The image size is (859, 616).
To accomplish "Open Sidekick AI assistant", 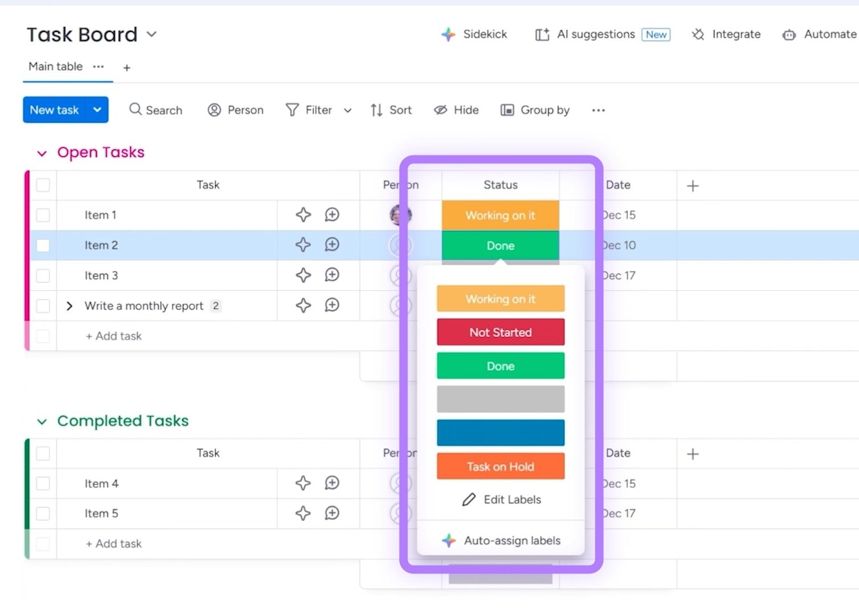I will (x=474, y=35).
